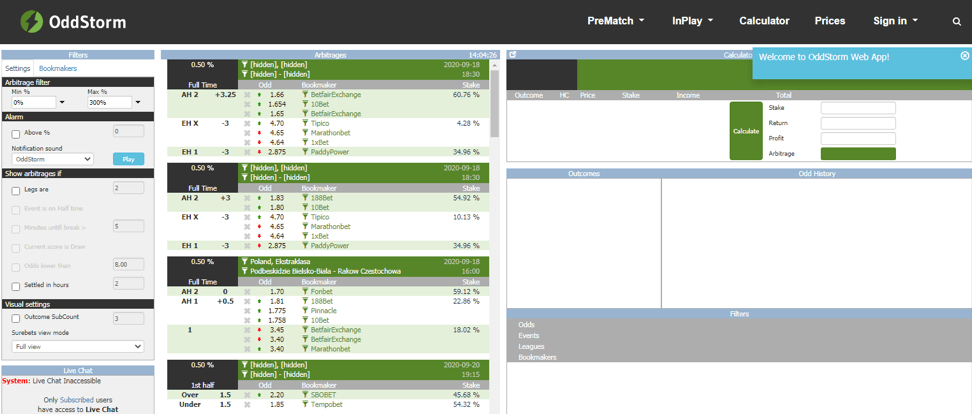Expand the InPlay menu

click(692, 21)
